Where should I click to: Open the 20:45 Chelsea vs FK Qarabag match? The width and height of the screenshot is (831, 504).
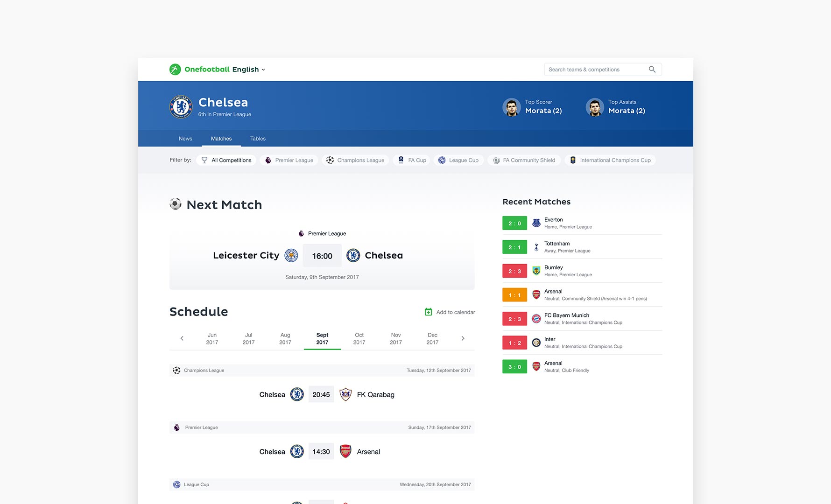pos(321,394)
